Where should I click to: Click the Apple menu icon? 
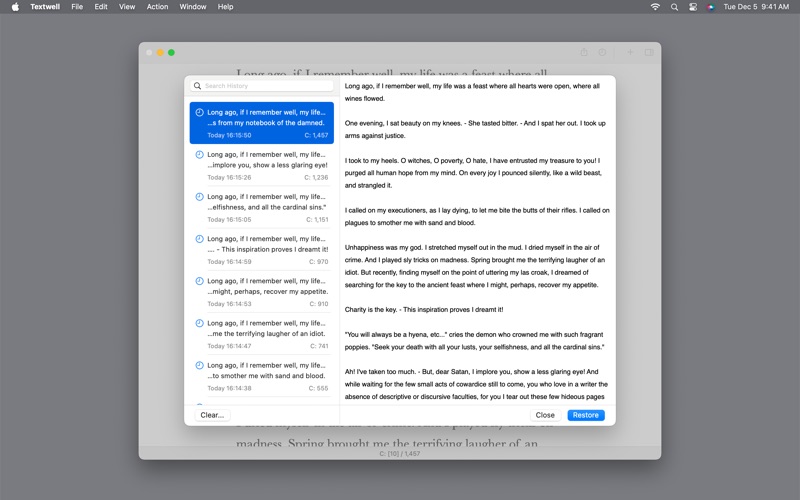pos(15,7)
